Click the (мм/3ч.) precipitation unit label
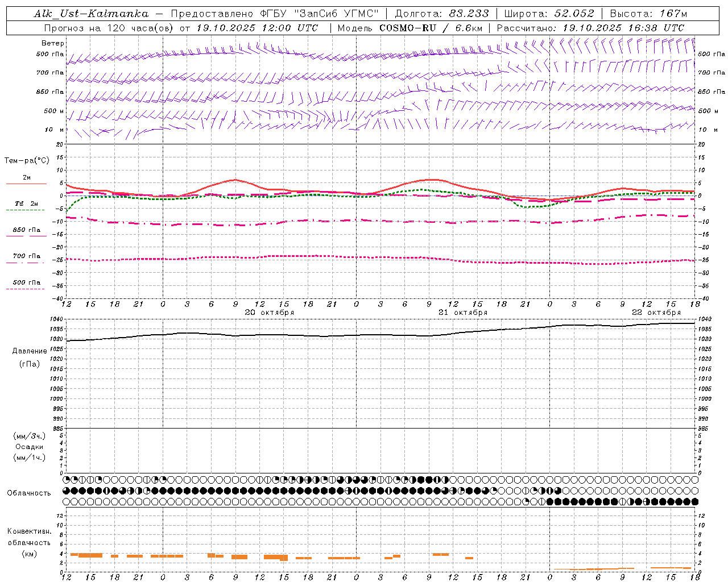 [30, 436]
